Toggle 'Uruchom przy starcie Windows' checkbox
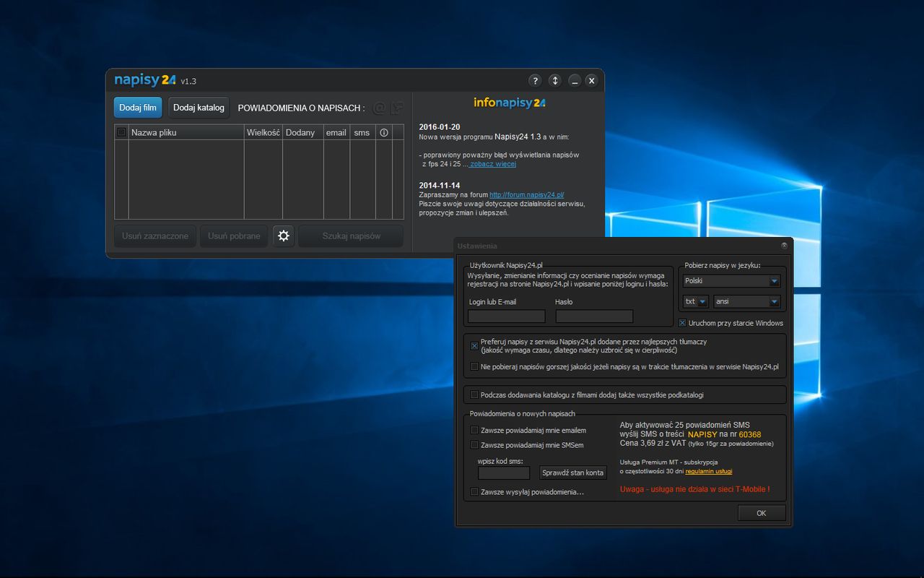Screen dimensions: 924x578 [682, 323]
